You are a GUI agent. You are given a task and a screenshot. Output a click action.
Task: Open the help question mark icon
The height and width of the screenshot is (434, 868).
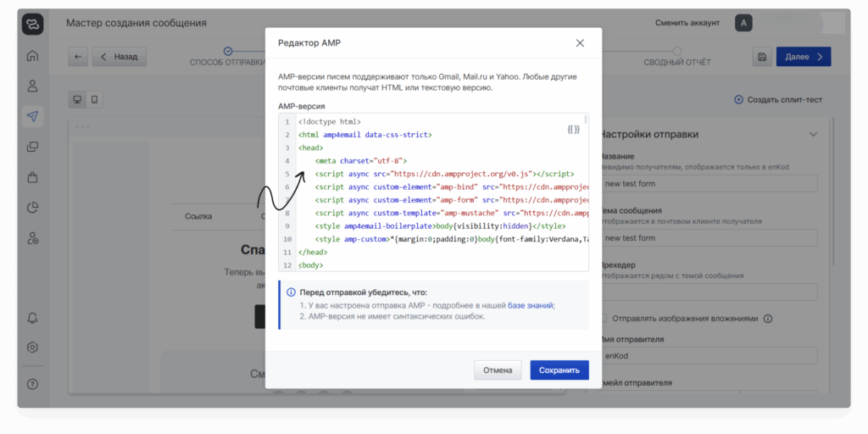[x=33, y=384]
